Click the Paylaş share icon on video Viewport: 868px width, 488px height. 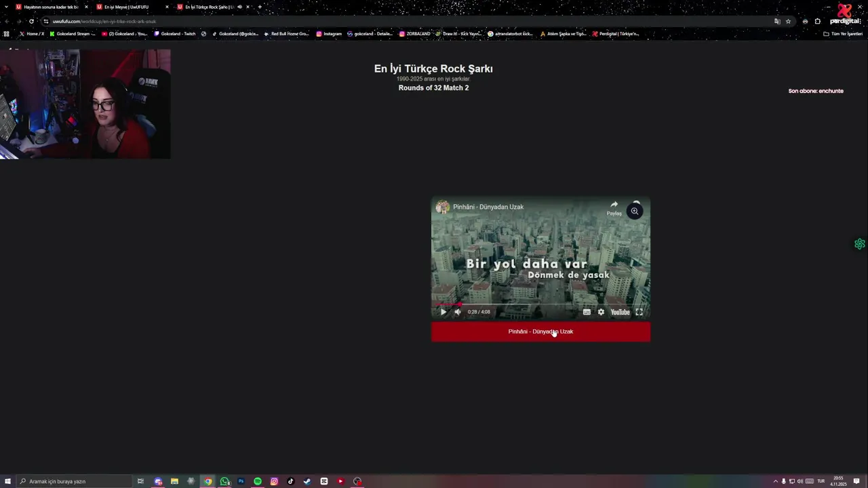coord(614,207)
